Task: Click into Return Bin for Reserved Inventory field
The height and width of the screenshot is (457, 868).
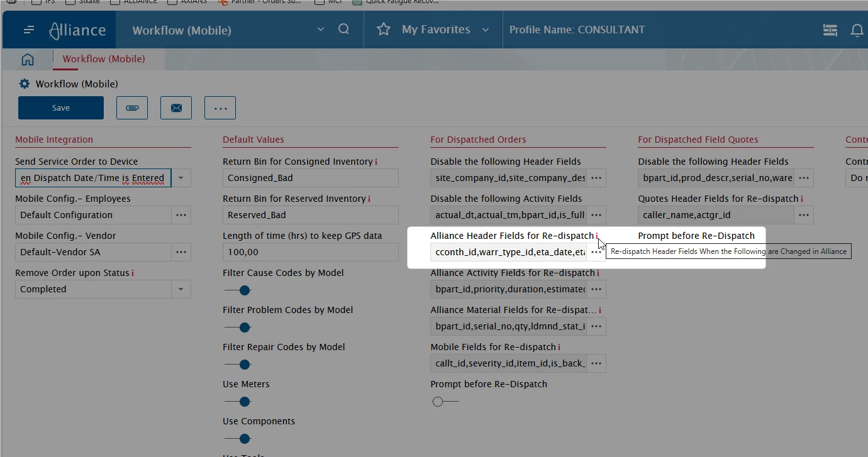Action: pos(311,215)
